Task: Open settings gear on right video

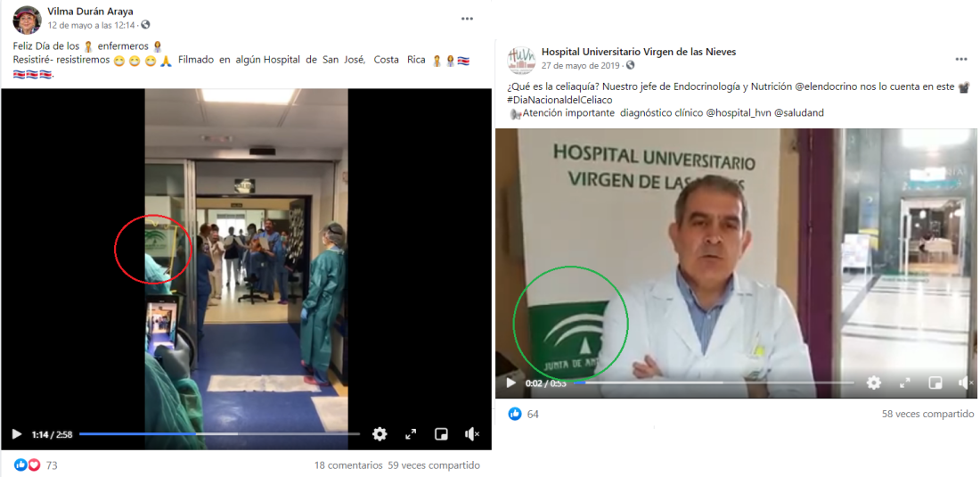Action: tap(874, 382)
